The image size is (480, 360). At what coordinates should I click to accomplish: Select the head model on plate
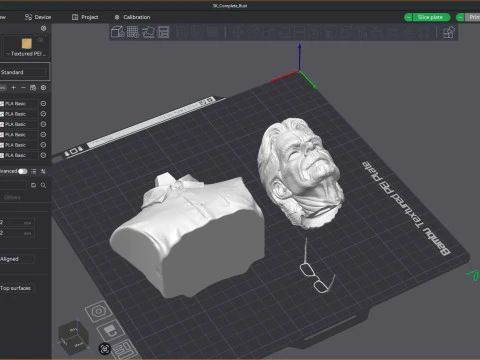pyautogui.click(x=300, y=173)
